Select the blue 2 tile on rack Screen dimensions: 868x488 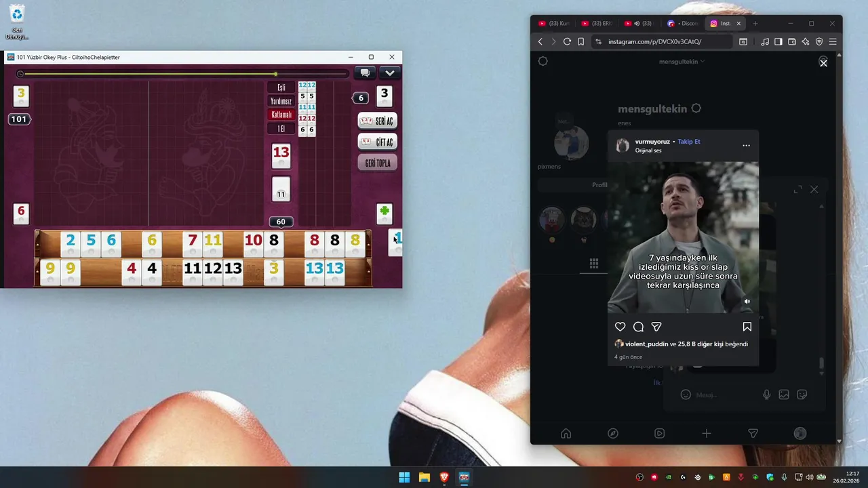click(71, 243)
